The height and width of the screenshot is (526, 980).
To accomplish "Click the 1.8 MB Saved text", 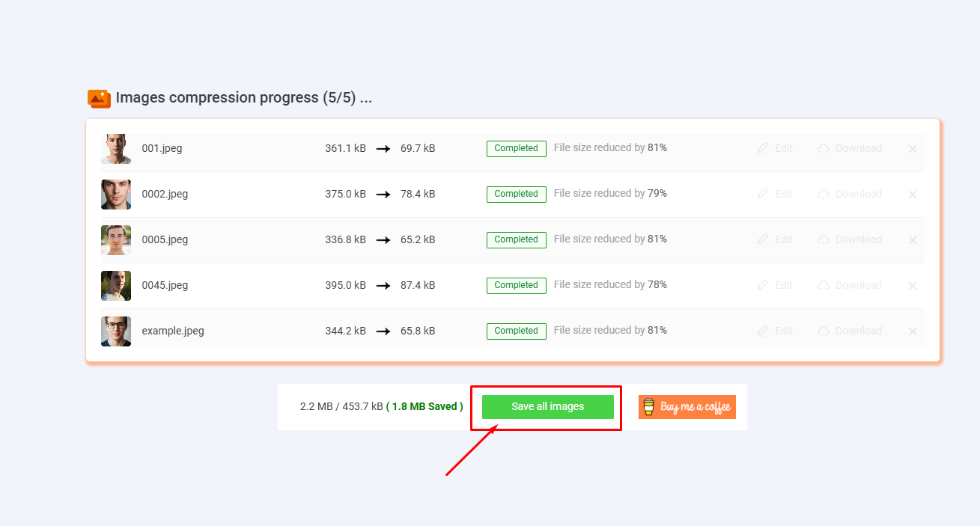I will pyautogui.click(x=424, y=407).
